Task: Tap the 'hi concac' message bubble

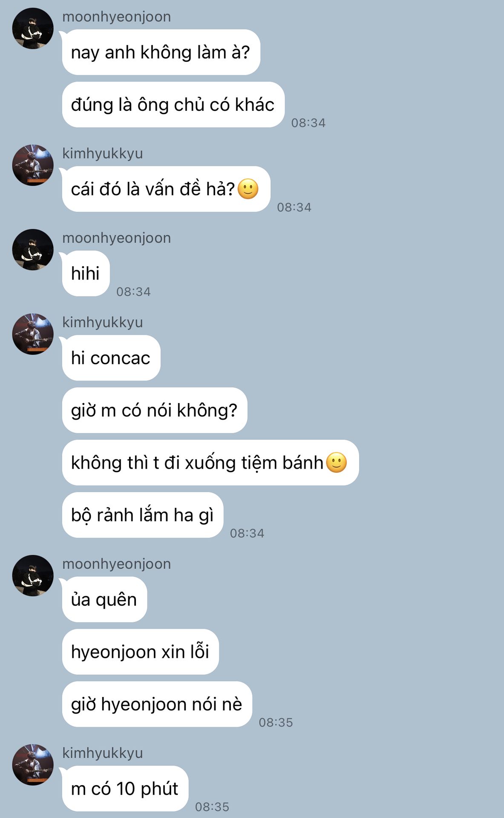Action: (111, 358)
